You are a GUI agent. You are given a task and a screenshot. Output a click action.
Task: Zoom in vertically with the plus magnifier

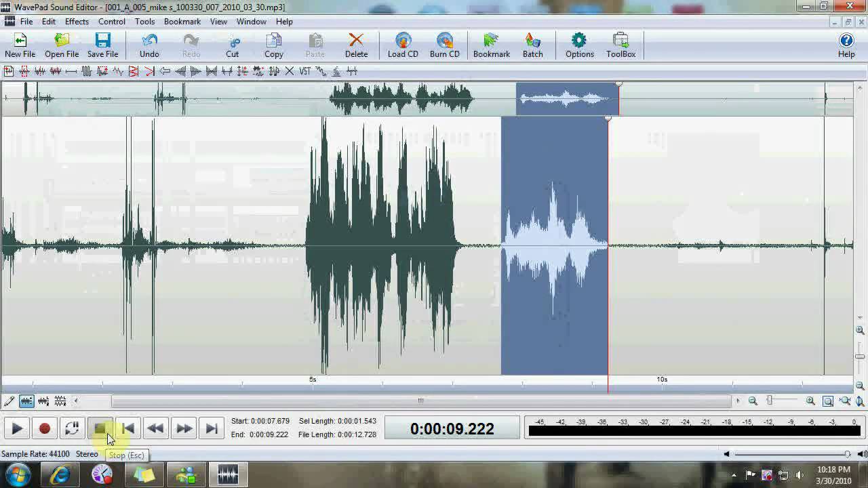tap(860, 331)
